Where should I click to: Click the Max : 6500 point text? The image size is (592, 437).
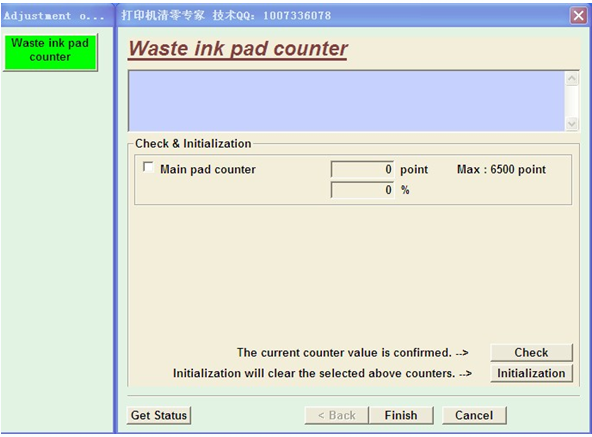tap(501, 169)
